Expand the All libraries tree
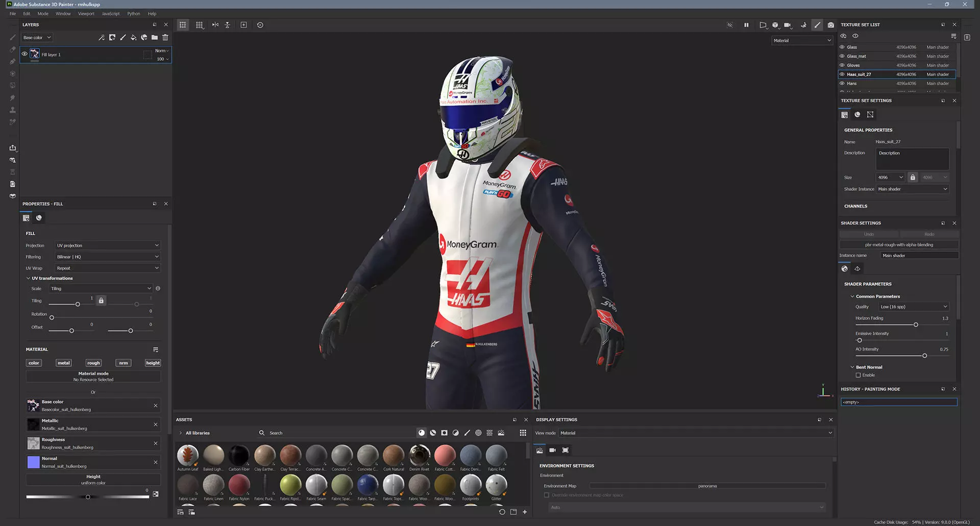The height and width of the screenshot is (526, 980). coord(181,433)
